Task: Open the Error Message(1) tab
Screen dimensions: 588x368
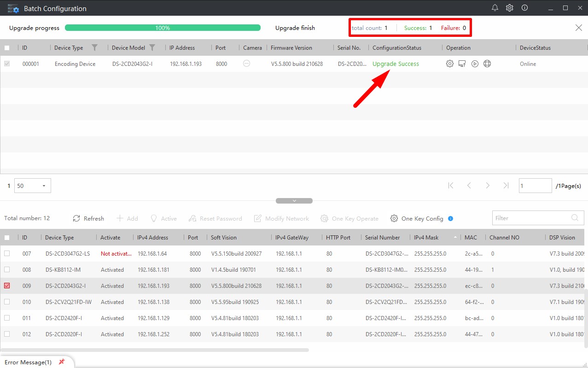Action: 28,362
